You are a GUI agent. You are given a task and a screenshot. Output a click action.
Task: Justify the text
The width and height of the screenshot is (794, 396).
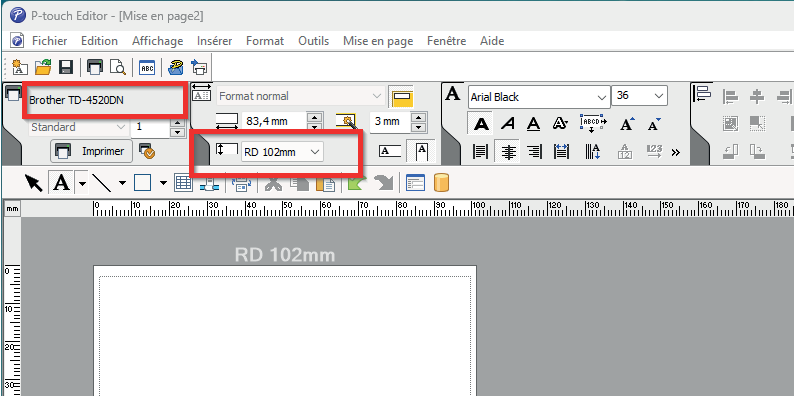[x=561, y=151]
